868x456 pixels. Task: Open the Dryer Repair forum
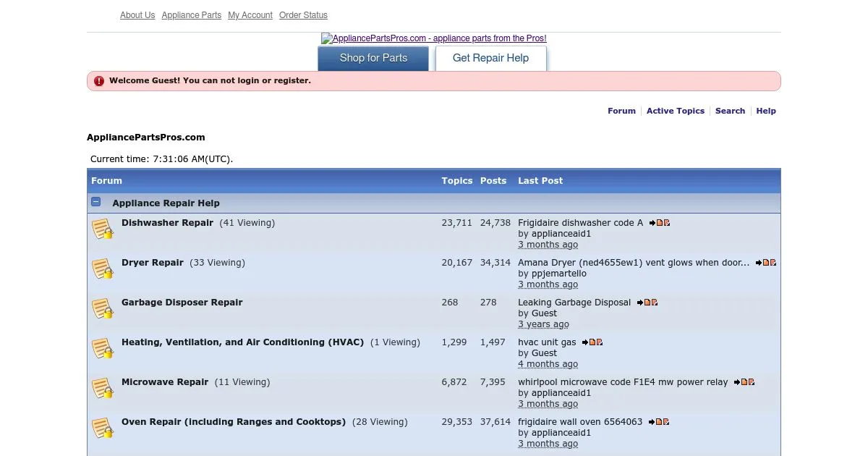coord(153,263)
